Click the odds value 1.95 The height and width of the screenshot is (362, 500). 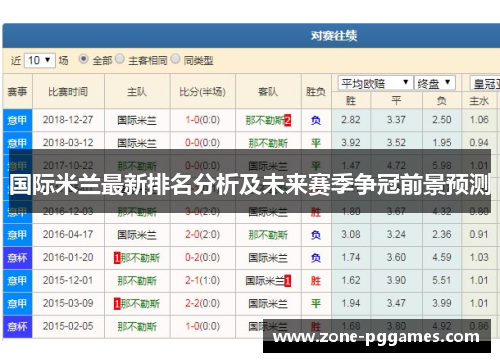pyautogui.click(x=442, y=143)
